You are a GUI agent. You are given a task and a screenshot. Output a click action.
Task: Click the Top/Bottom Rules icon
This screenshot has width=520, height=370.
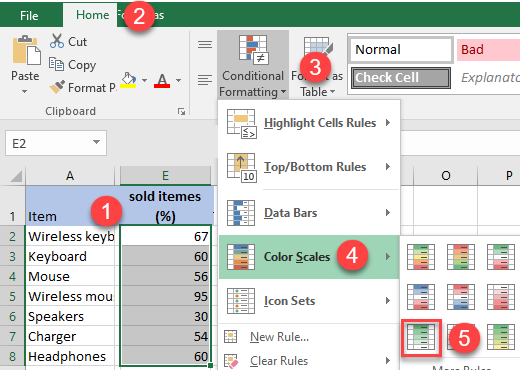[241, 168]
